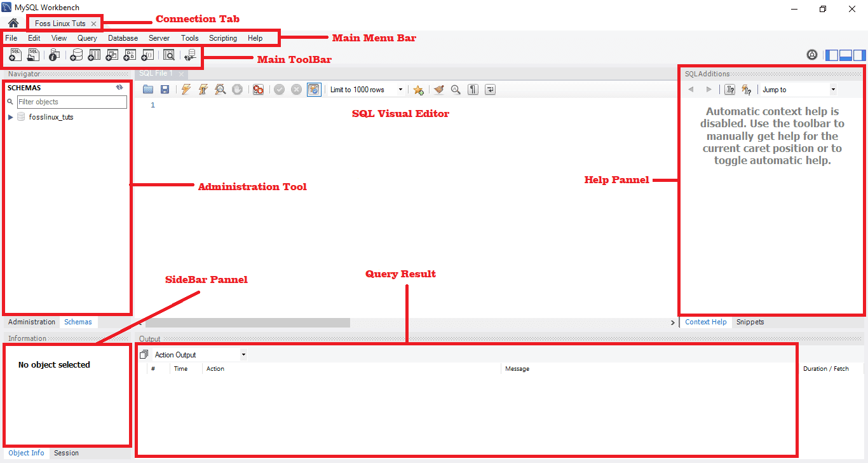Run EXPLAIN on the current statement
Image resolution: width=868 pixels, height=463 pixels.
[220, 90]
